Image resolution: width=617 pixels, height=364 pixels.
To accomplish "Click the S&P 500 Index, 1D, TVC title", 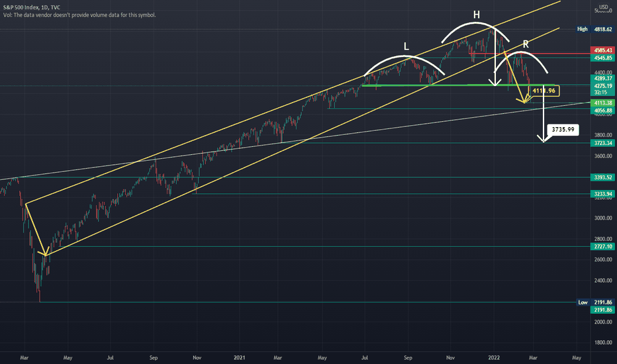I will (32, 7).
